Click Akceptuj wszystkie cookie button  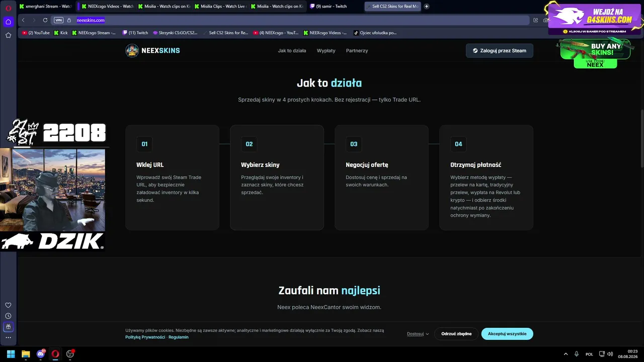(x=507, y=334)
